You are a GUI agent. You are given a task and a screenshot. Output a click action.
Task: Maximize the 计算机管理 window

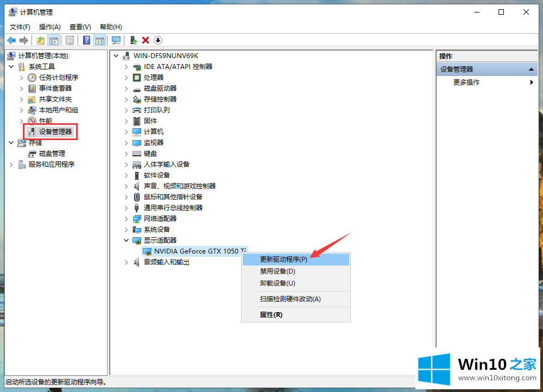[501, 12]
